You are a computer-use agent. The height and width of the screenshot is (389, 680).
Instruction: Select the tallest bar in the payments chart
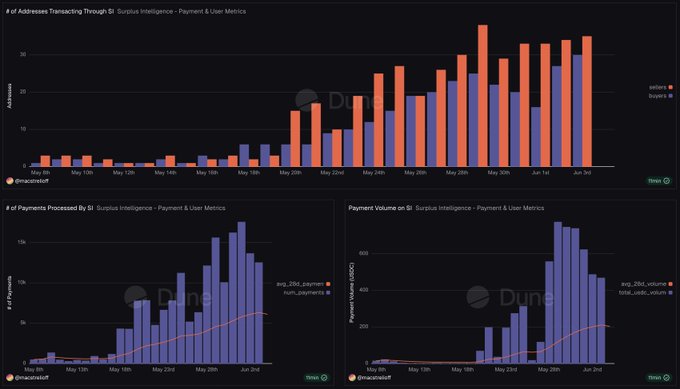[x=242, y=292]
